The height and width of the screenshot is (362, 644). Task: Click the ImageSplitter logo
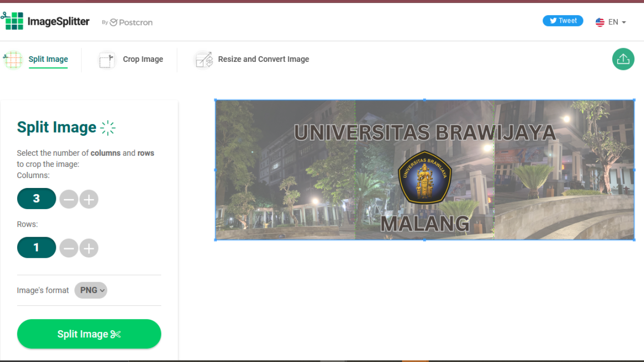click(x=45, y=21)
